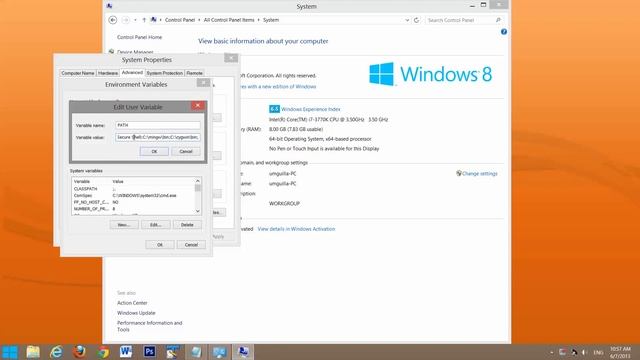Viewport: 640px width, 360px height.
Task: Expand the arrow after Control Panel breadcrumb
Action: pos(200,20)
